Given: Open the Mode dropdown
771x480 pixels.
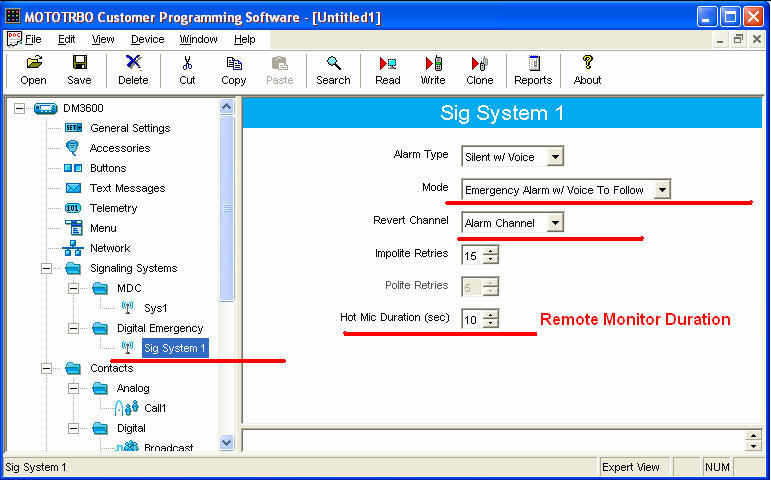Looking at the screenshot, I should (662, 190).
